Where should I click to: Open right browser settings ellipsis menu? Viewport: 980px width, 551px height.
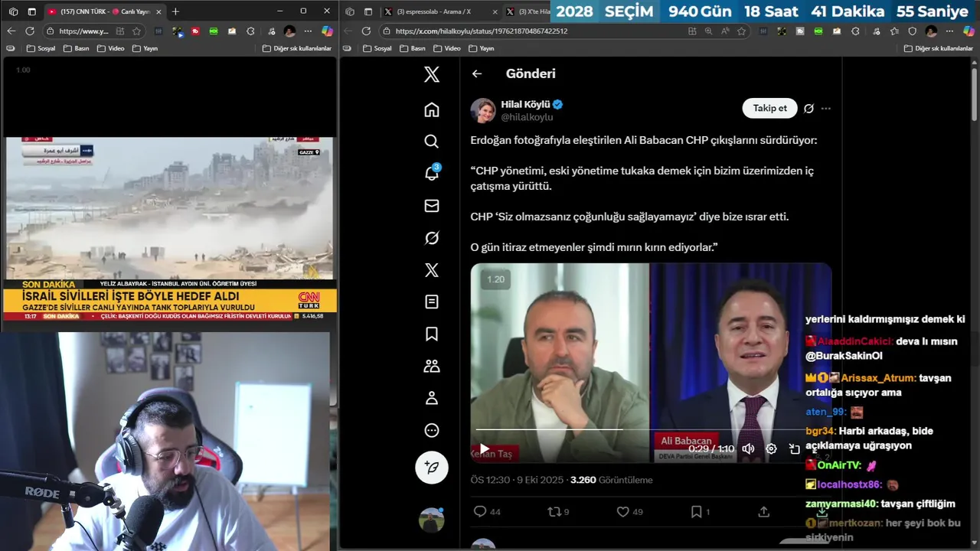click(x=950, y=31)
